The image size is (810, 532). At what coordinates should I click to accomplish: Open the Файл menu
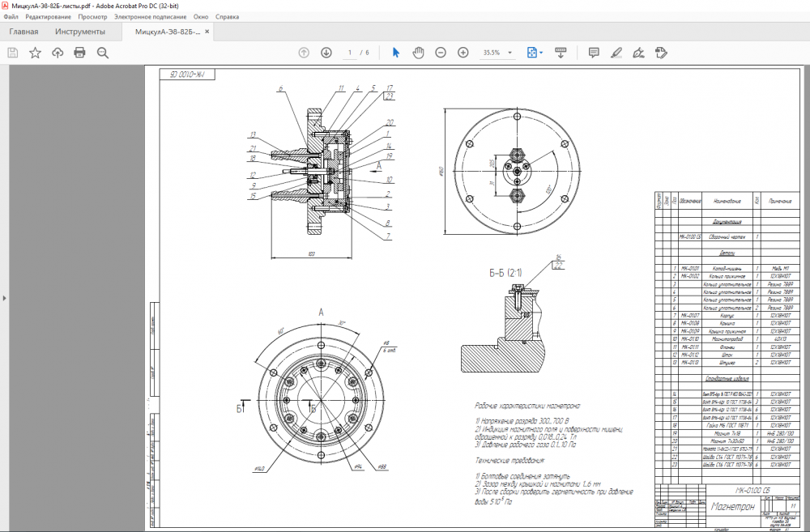11,17
